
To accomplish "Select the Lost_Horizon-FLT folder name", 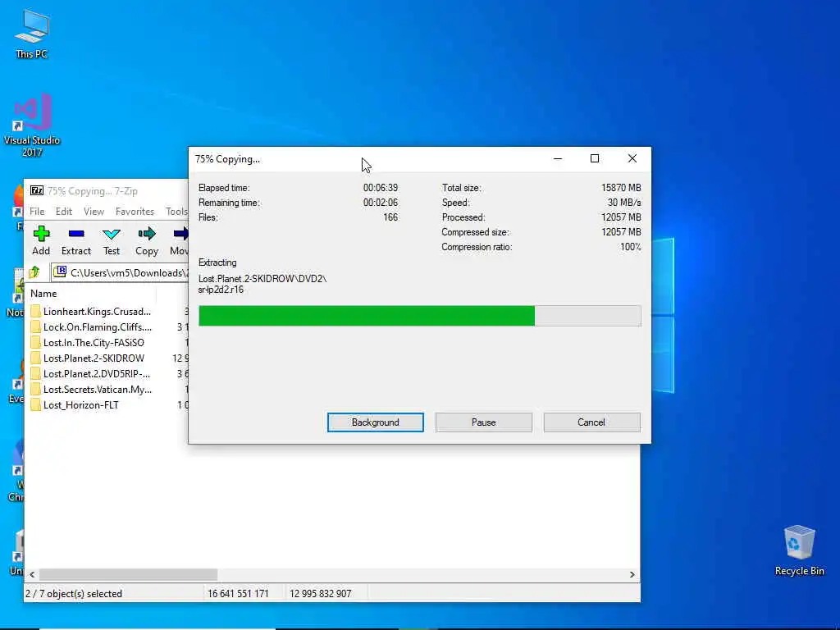I will point(81,405).
